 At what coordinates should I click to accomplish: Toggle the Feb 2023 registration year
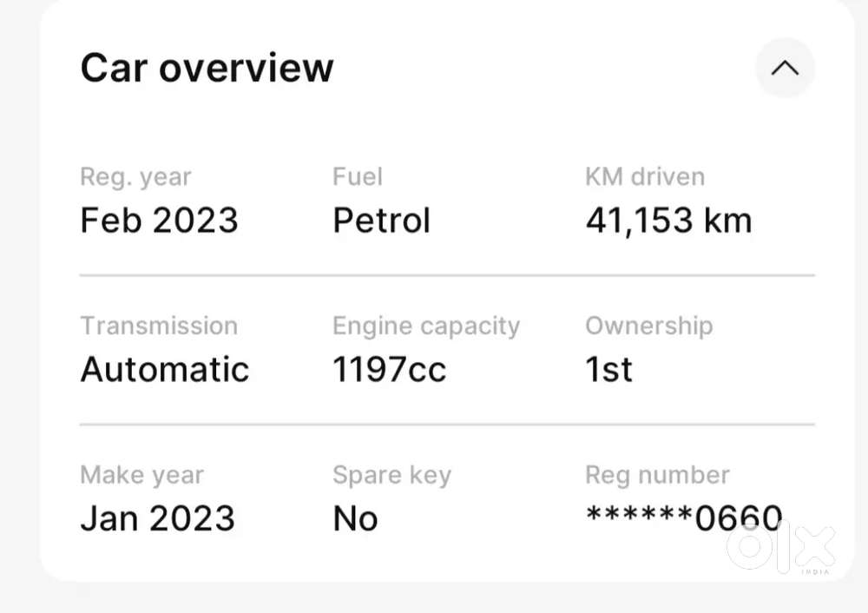(160, 220)
